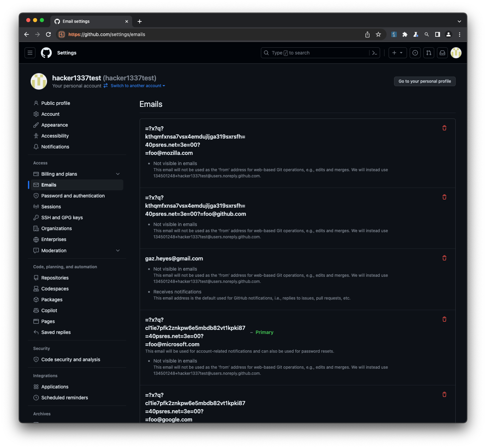Open the SSH and GPG keys settings page
The height and width of the screenshot is (448, 486).
click(x=62, y=217)
